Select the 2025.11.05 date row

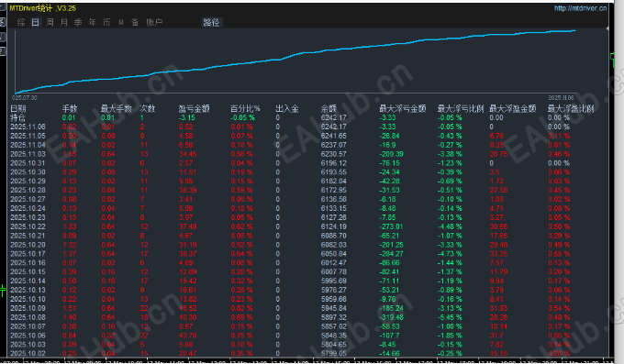[x=28, y=136]
